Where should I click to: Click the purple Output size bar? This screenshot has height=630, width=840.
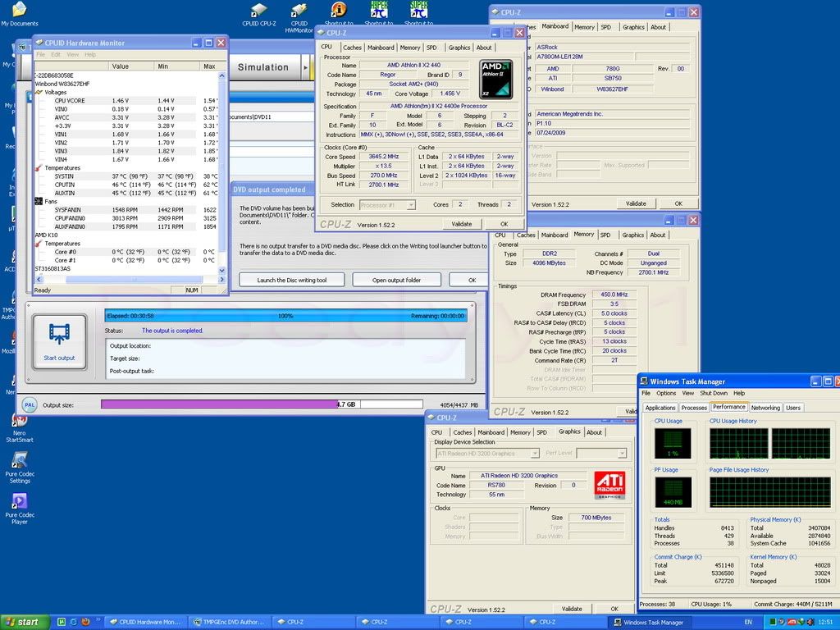pyautogui.click(x=219, y=404)
